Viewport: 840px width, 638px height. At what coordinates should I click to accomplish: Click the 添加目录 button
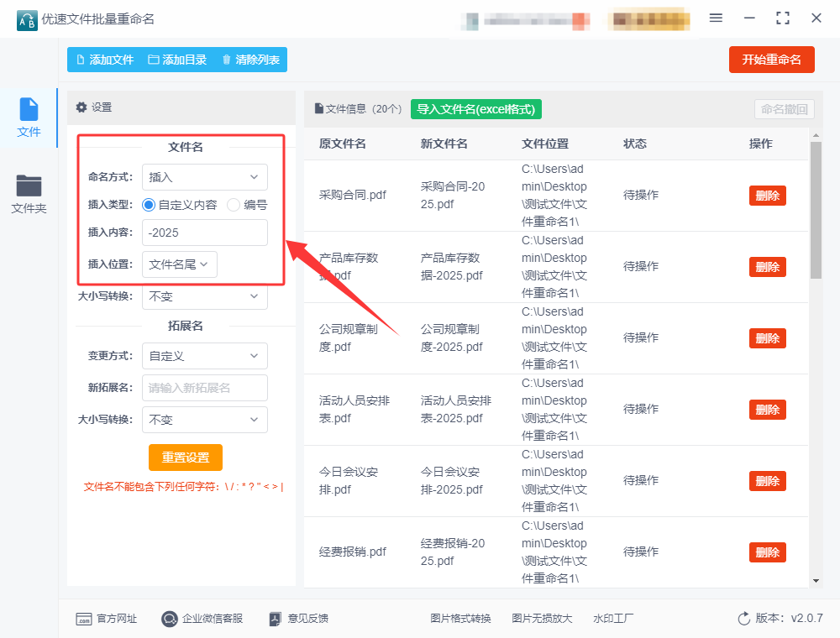(x=177, y=60)
